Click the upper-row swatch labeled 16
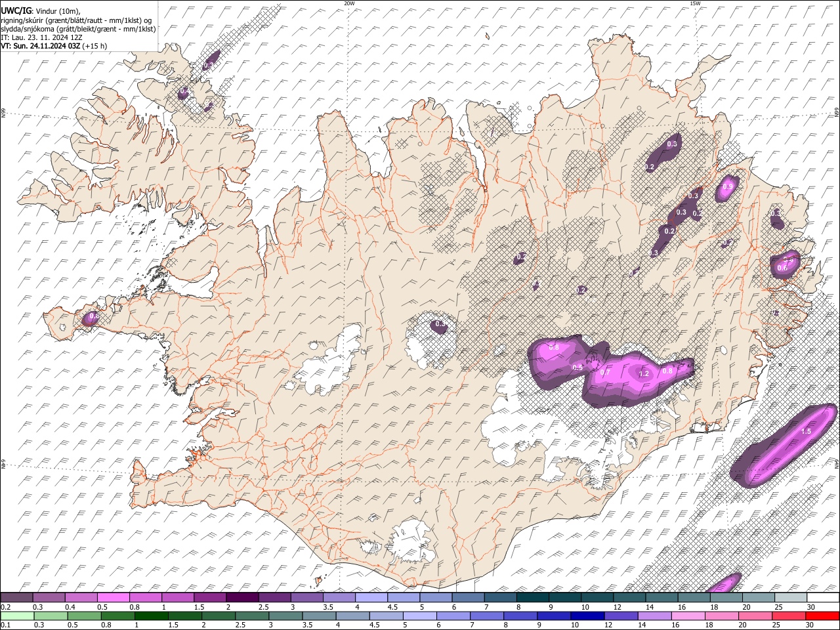This screenshot has width=840, height=630. click(694, 598)
